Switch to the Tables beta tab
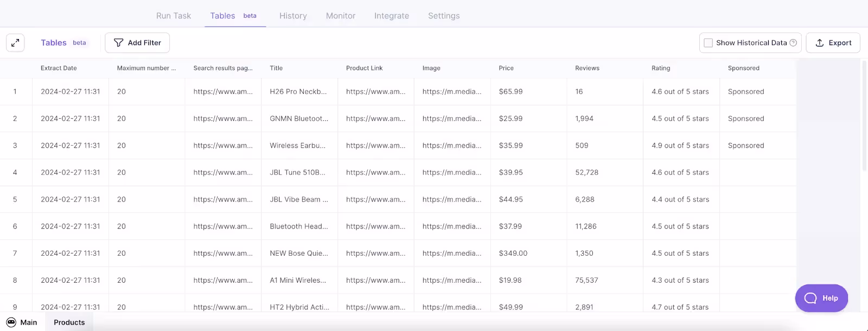The height and width of the screenshot is (331, 868). [x=234, y=16]
